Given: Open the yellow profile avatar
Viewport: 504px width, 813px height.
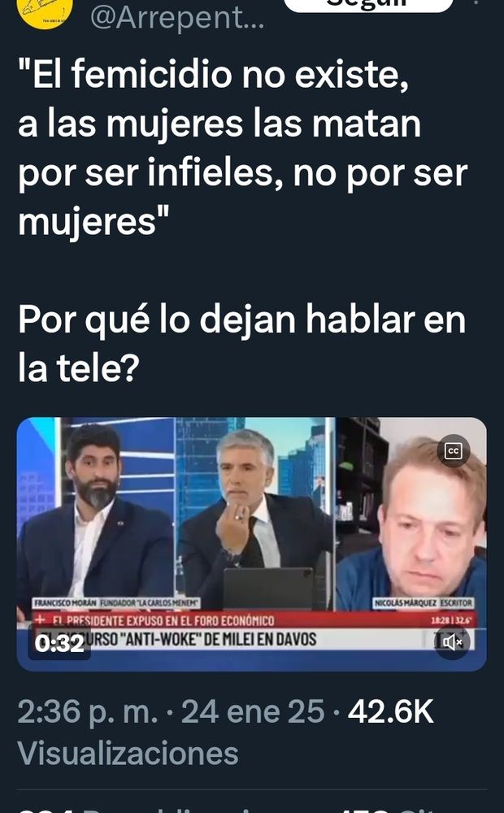Looking at the screenshot, I should click(x=45, y=12).
